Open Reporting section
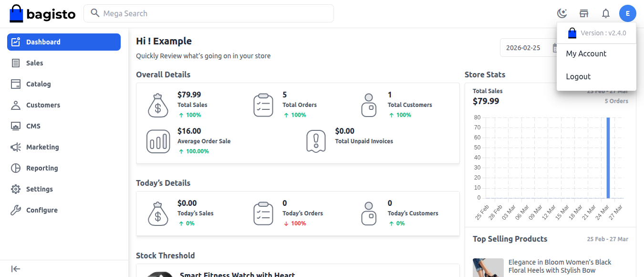The width and height of the screenshot is (644, 277). click(x=42, y=168)
